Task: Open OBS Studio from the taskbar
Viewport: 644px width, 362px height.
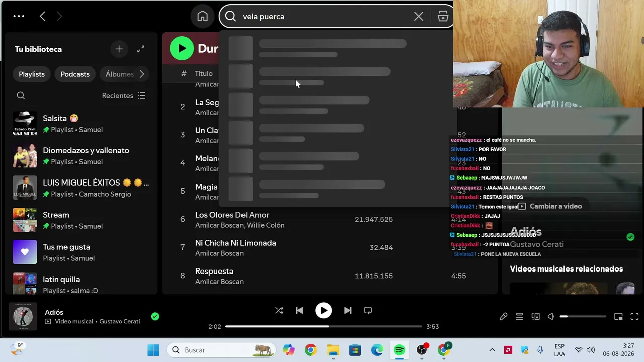Action: tap(422, 350)
